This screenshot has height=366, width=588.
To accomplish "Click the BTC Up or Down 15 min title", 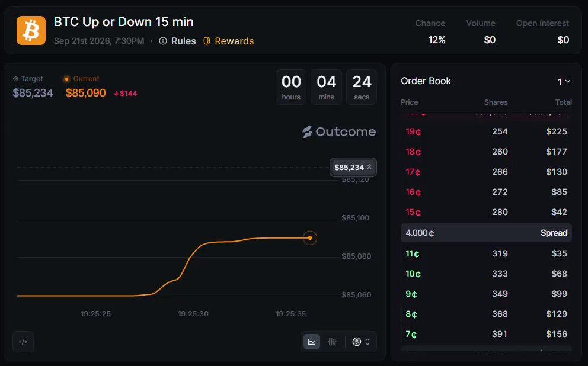I will (x=124, y=22).
